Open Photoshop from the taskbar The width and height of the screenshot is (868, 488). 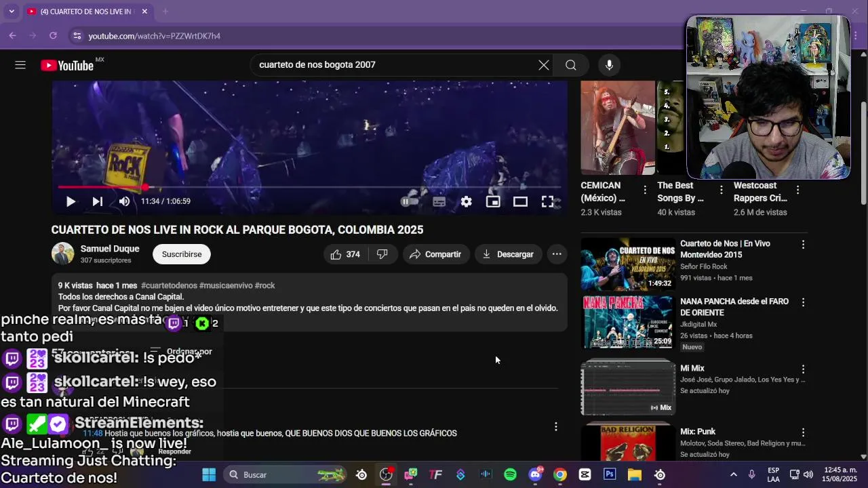pyautogui.click(x=610, y=474)
